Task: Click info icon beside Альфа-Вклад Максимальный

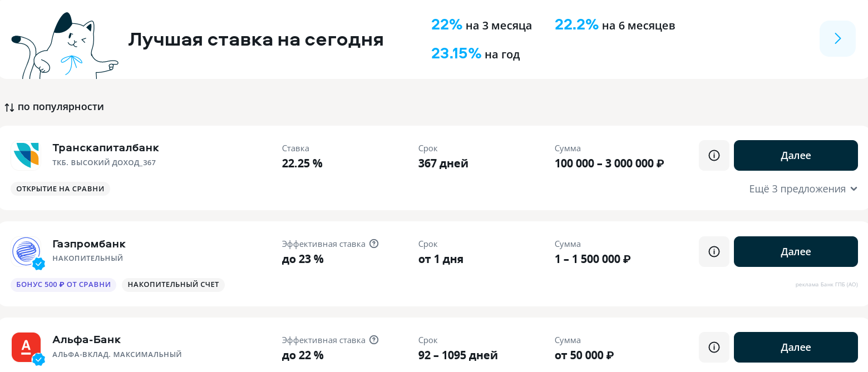Action: coord(714,347)
